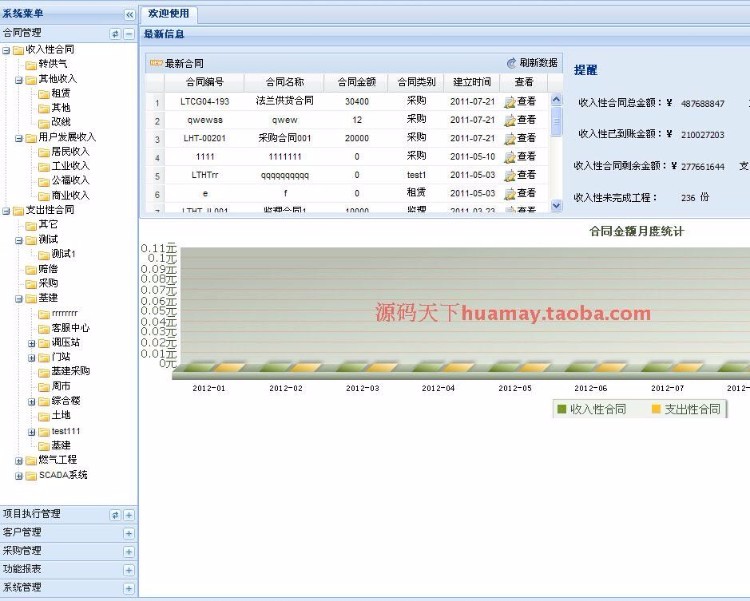Click the folder icon of 租赁
This screenshot has height=601, width=750.
44,94
